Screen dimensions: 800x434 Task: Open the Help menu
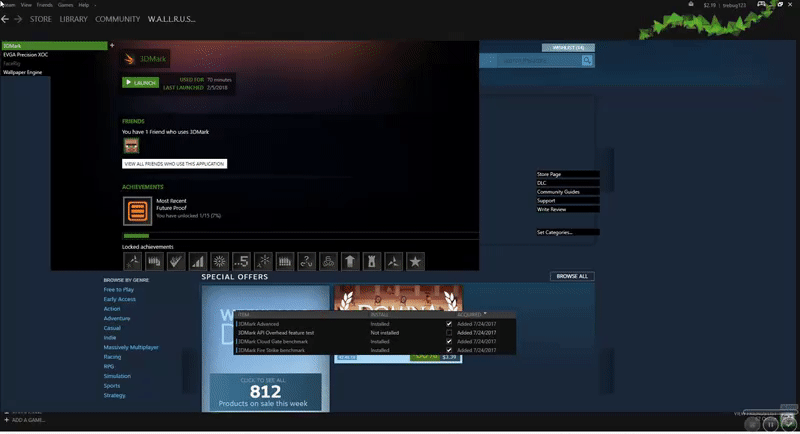[84, 5]
